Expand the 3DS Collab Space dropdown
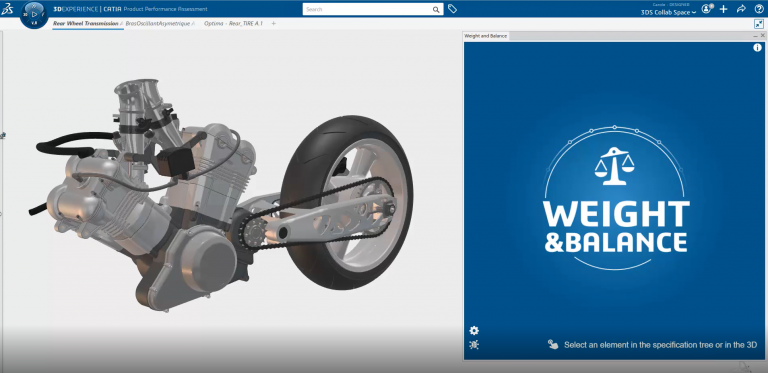Image resolution: width=768 pixels, height=373 pixels. coord(668,12)
